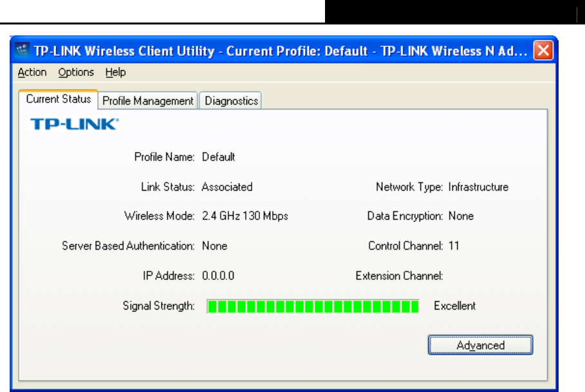585x392 pixels.
Task: Click the Control Channel label
Action: point(405,246)
